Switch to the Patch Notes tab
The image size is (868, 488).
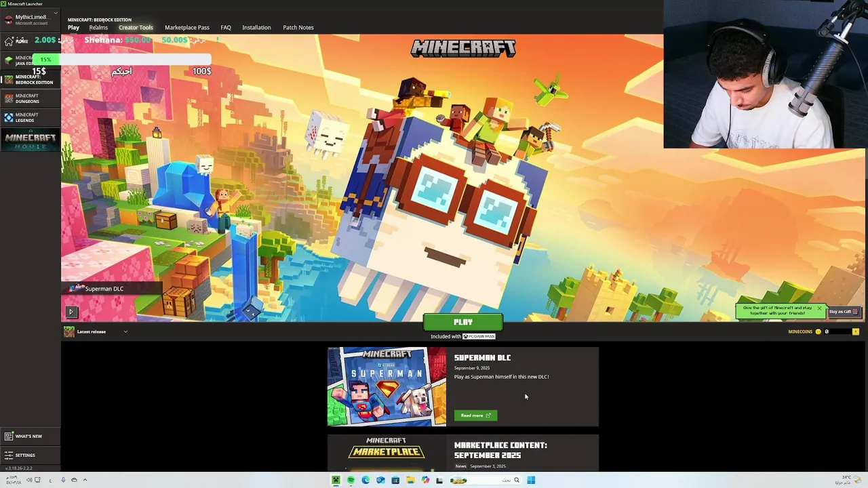(298, 28)
